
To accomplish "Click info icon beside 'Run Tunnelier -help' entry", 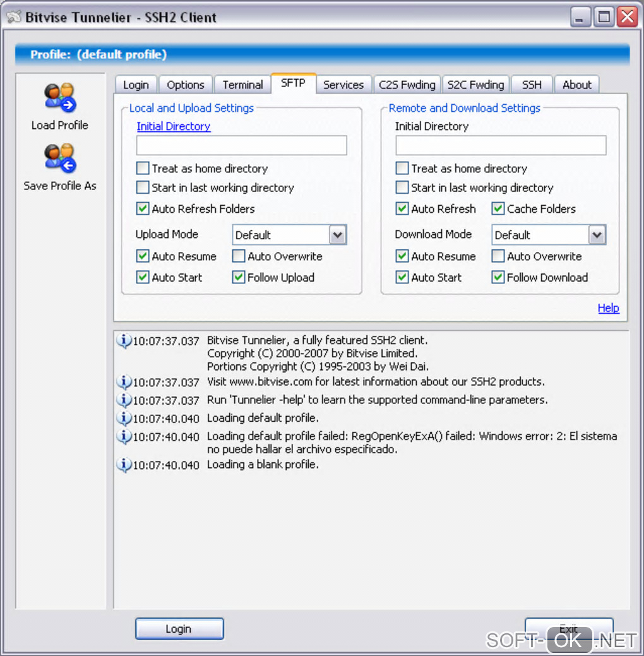I will pos(124,400).
